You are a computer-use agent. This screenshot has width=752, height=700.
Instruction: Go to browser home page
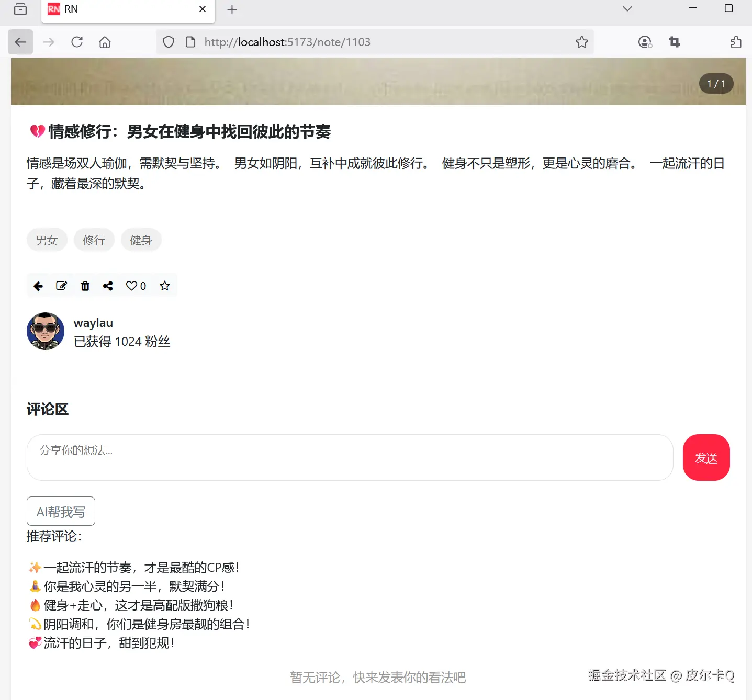[104, 42]
